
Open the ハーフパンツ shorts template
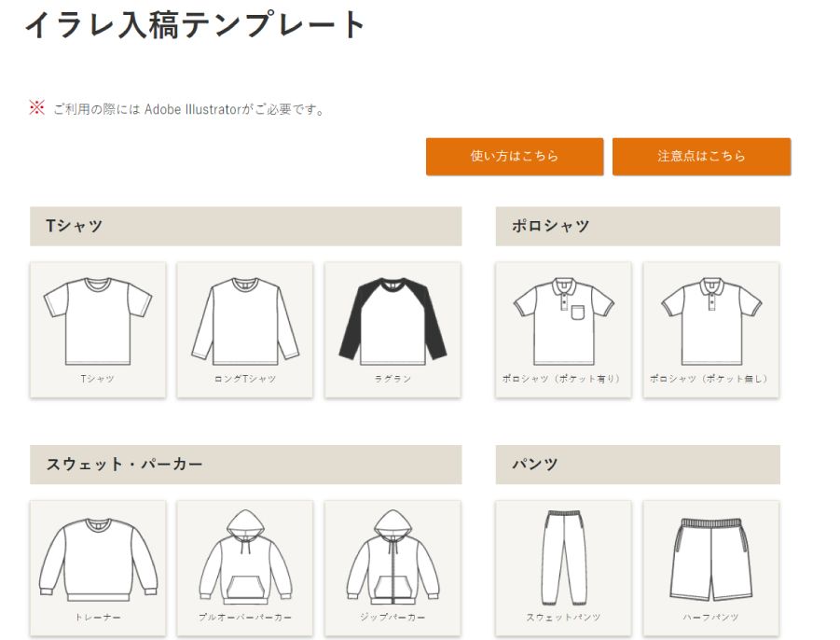tap(711, 569)
